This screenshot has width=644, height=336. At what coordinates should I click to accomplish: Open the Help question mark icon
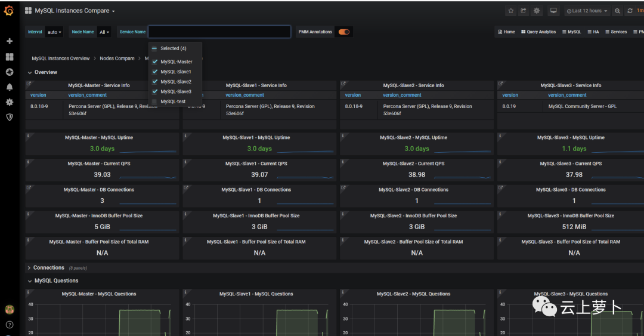pyautogui.click(x=10, y=325)
